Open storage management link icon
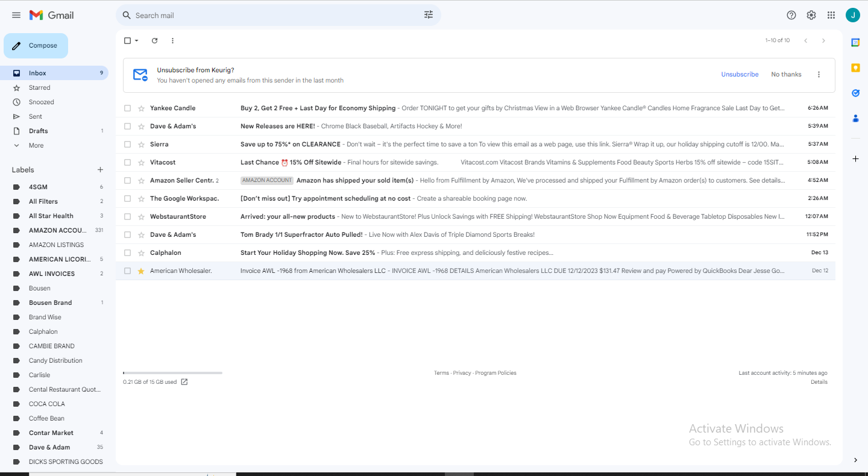 point(184,382)
